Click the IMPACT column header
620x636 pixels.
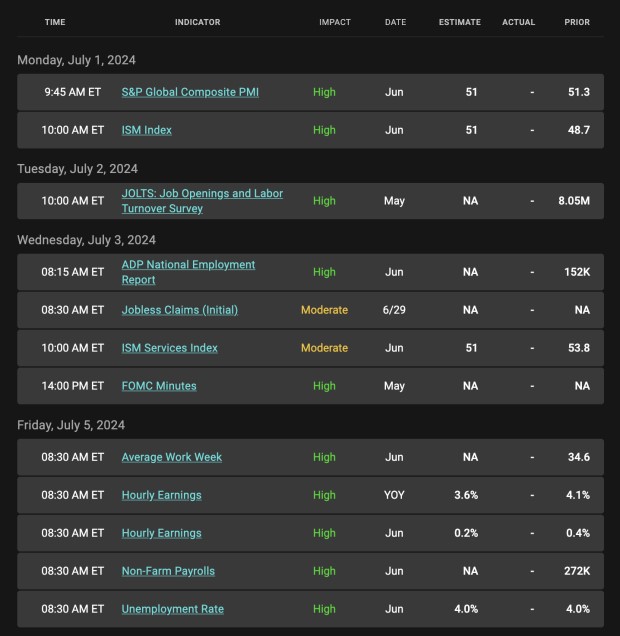click(x=335, y=22)
